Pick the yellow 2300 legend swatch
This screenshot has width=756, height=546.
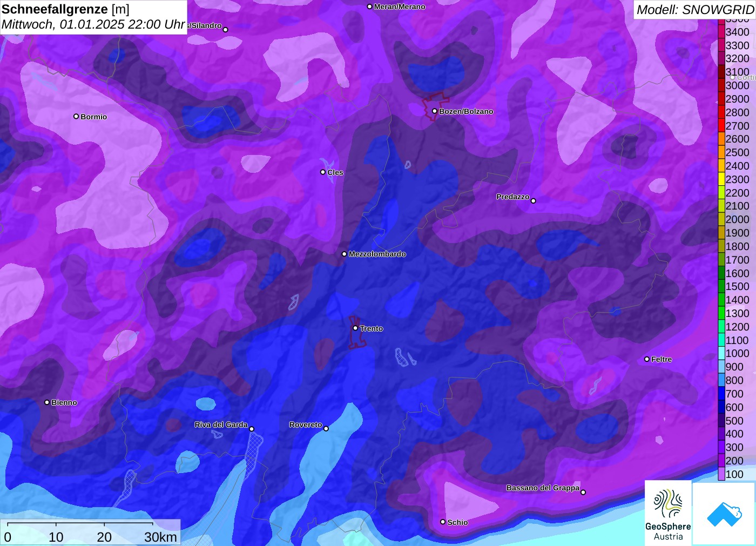point(721,179)
